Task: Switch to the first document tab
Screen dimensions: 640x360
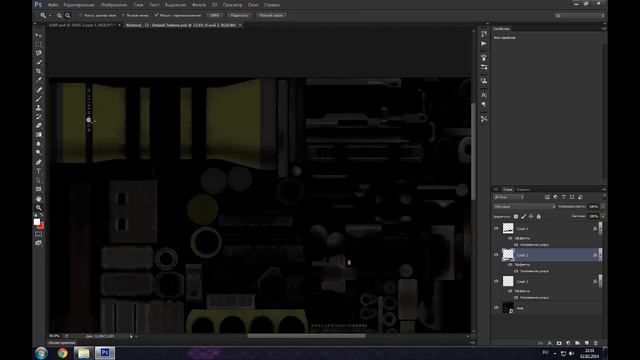Action: coord(82,25)
